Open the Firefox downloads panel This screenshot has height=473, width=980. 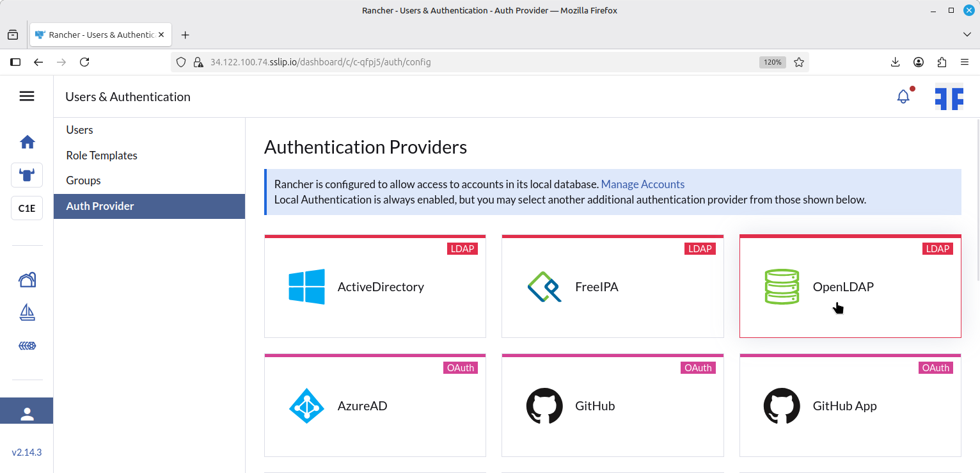coord(896,62)
